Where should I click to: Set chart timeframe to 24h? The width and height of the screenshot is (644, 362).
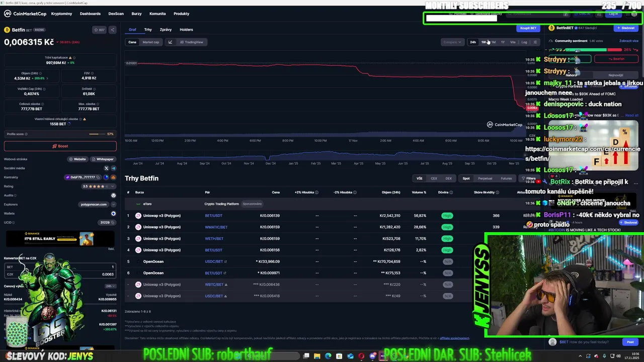click(473, 42)
